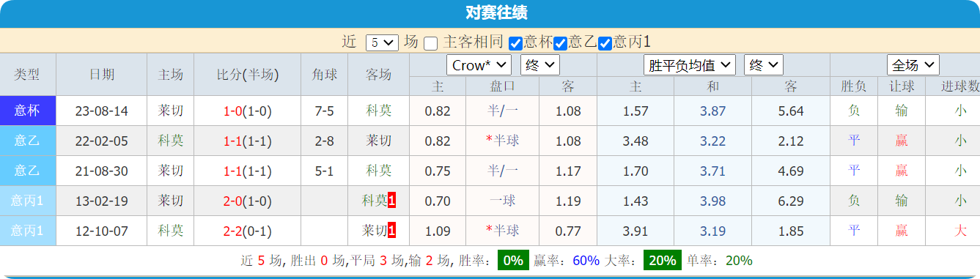Click draw odds 3.98

click(x=712, y=201)
